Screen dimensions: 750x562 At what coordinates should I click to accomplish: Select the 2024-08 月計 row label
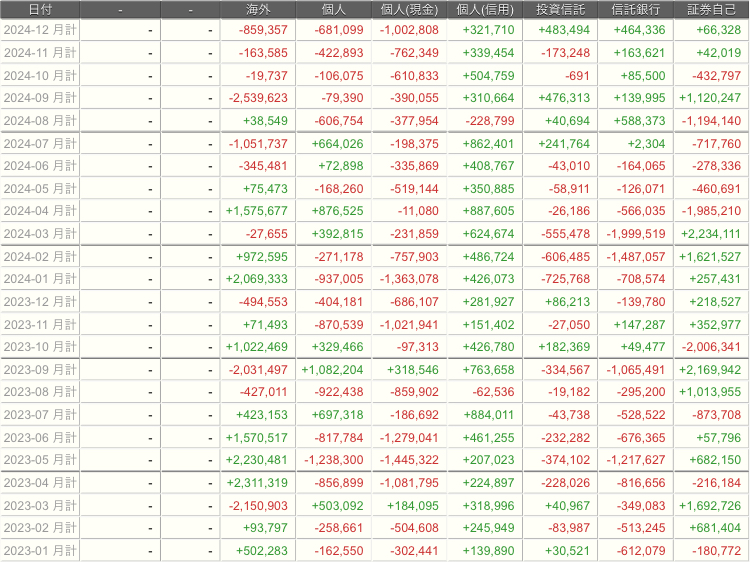(x=40, y=121)
